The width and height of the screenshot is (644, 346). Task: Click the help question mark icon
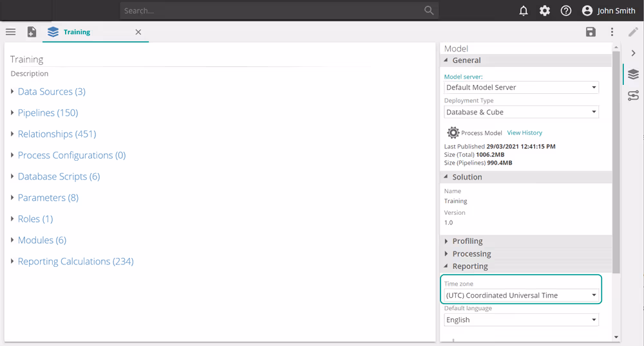point(566,11)
